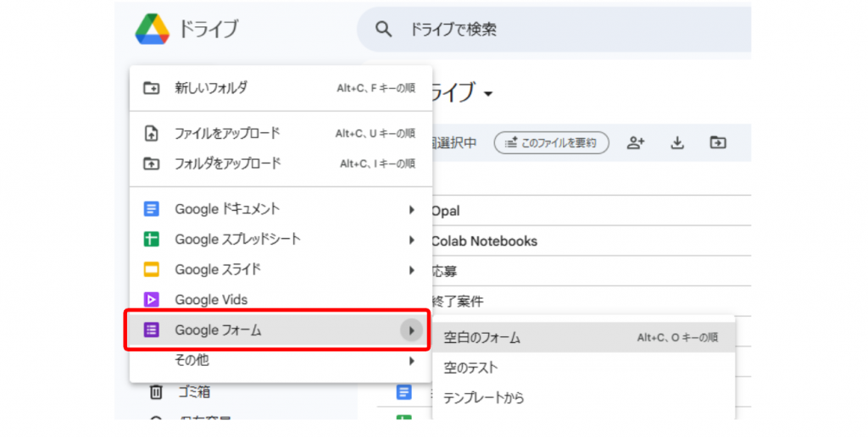Open the ゴミ箱 trash in sidebar
Image resolution: width=868 pixels, height=437 pixels.
[x=192, y=392]
